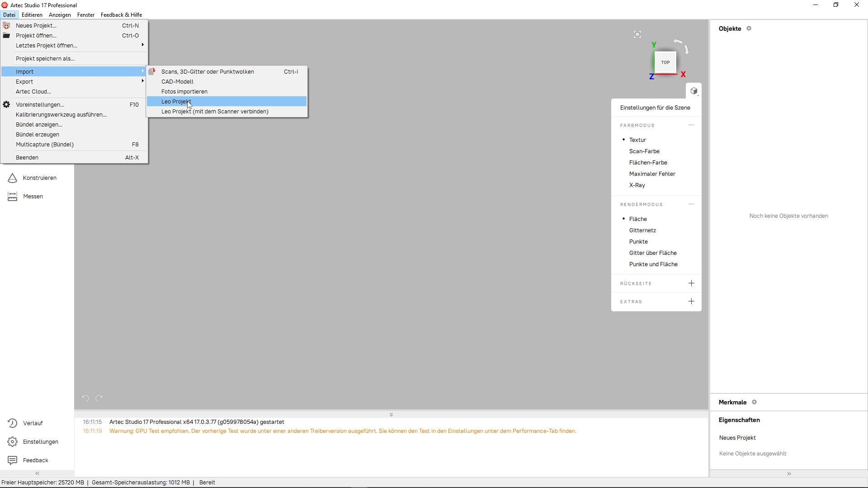Click the folder icon for Projekt öffnen
The image size is (868, 488).
(x=6, y=36)
